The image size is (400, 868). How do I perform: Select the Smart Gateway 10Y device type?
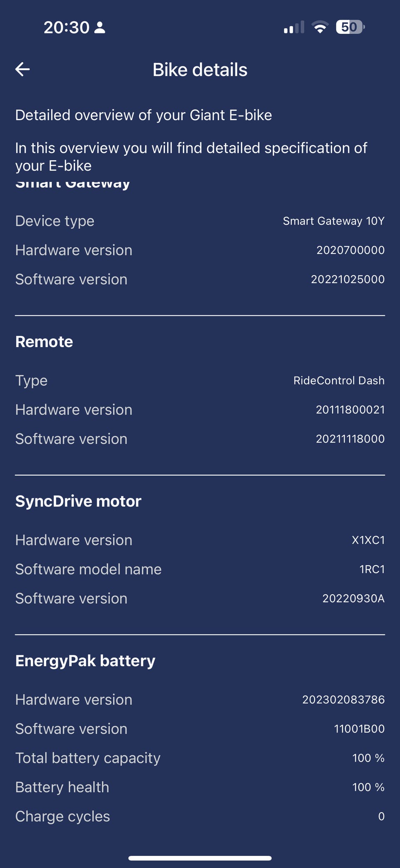333,221
